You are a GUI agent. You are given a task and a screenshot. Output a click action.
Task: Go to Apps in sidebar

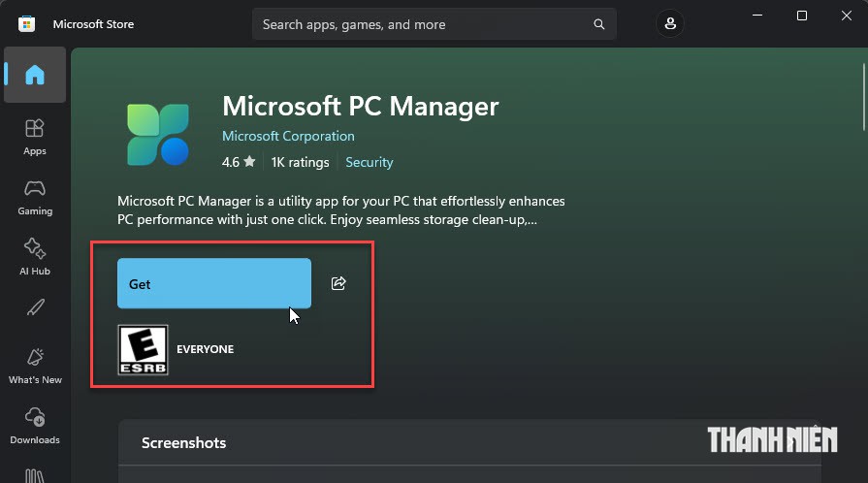(34, 137)
